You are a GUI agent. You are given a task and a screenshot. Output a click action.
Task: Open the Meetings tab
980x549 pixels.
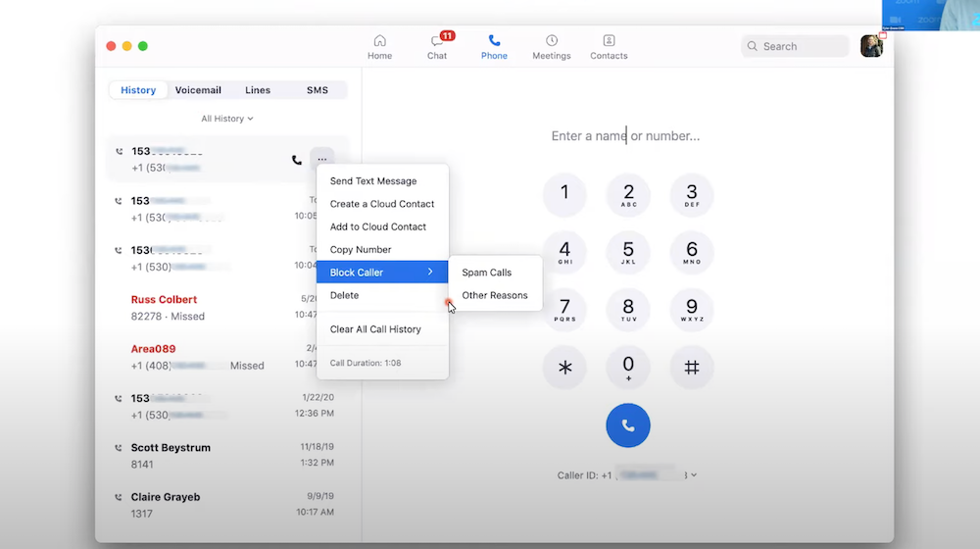click(551, 47)
